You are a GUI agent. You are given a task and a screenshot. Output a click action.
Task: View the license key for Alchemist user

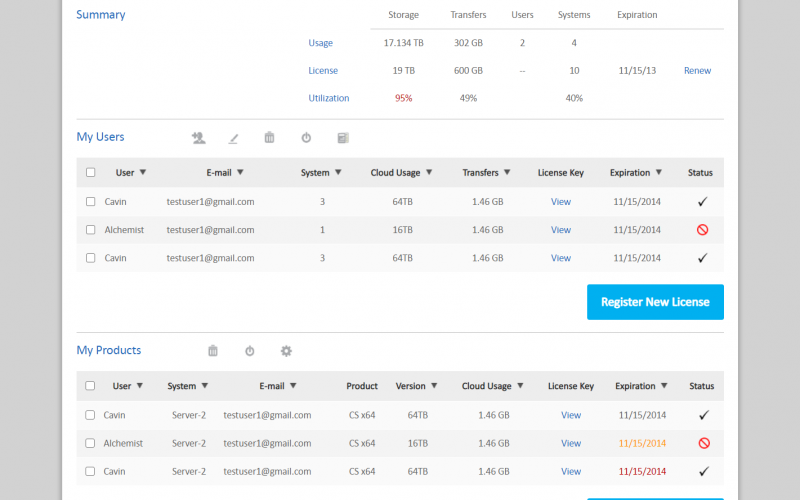561,230
